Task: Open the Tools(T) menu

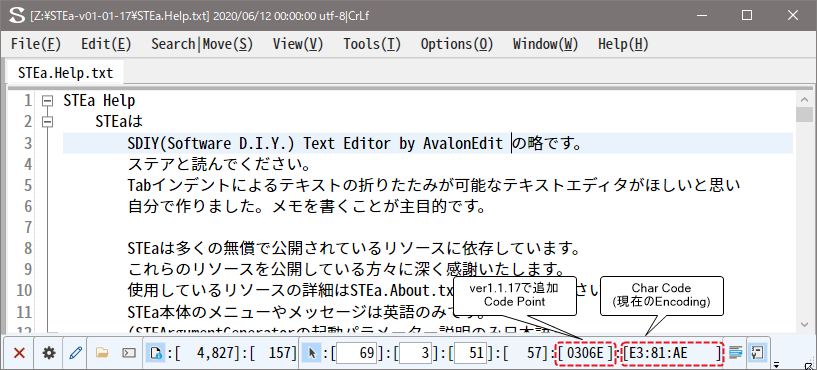Action: click(372, 44)
